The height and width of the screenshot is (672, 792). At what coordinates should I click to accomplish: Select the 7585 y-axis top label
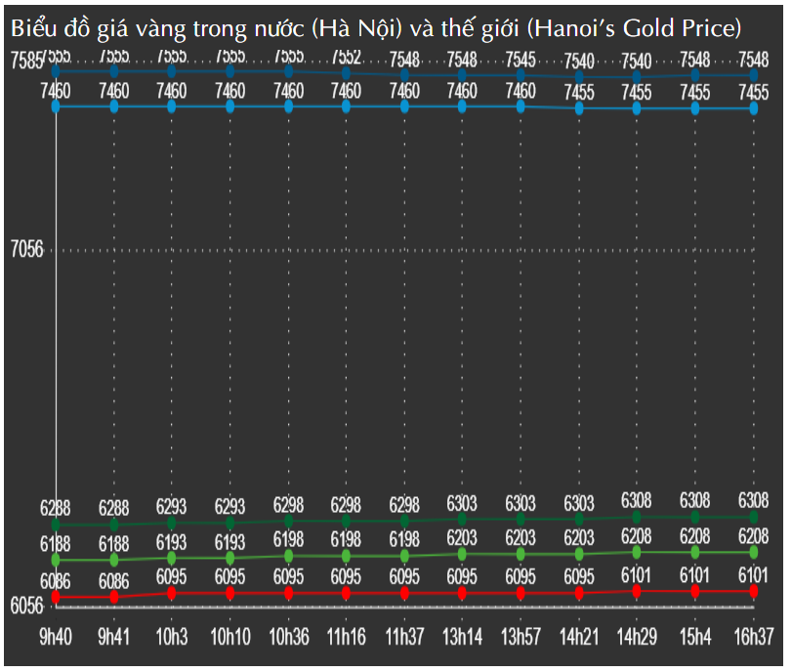[26, 62]
